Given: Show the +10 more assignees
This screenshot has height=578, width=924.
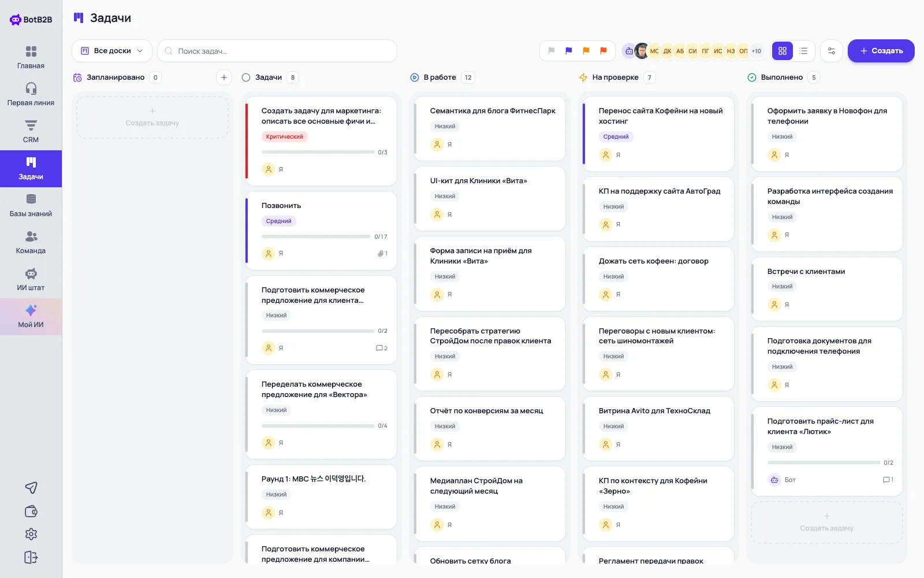Looking at the screenshot, I should coord(756,51).
